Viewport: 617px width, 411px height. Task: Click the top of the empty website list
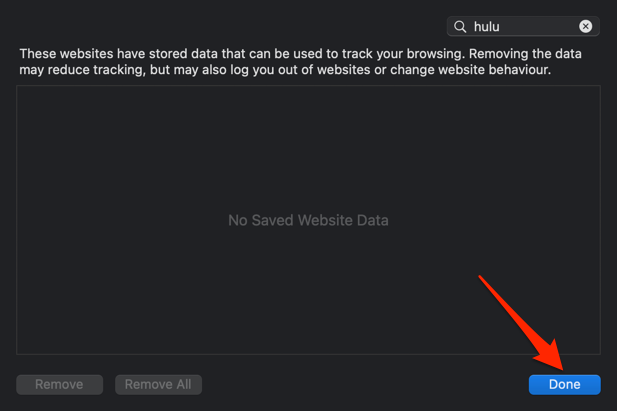(308, 100)
